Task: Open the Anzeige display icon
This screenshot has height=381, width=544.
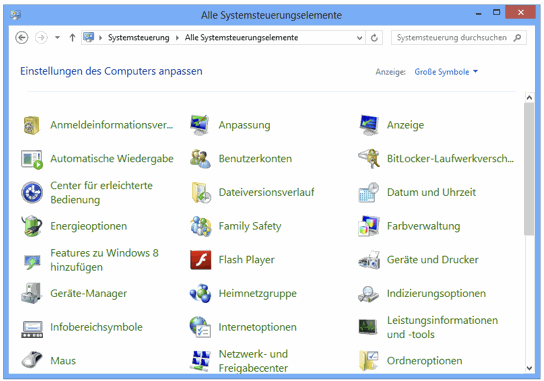Action: (368, 125)
